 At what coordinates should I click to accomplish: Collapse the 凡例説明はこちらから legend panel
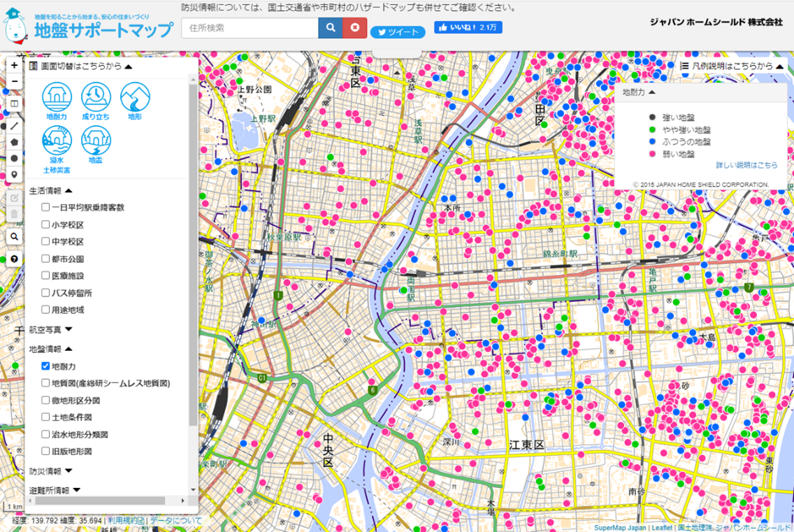[780, 66]
